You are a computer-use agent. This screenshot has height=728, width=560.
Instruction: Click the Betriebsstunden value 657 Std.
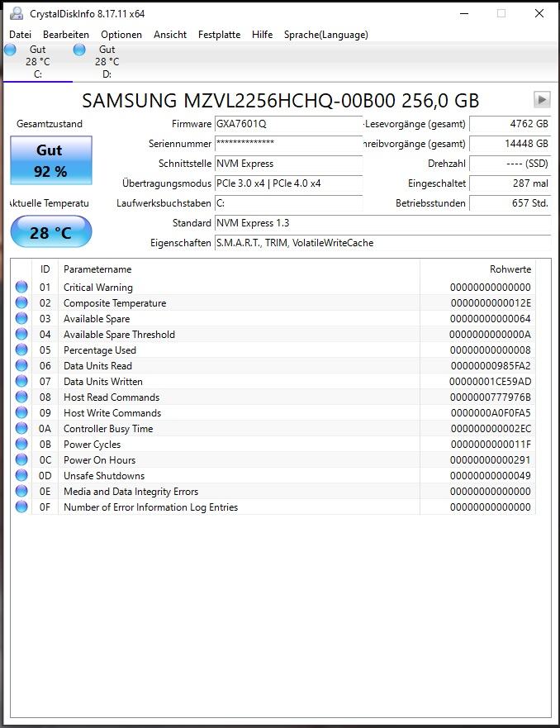pos(510,203)
